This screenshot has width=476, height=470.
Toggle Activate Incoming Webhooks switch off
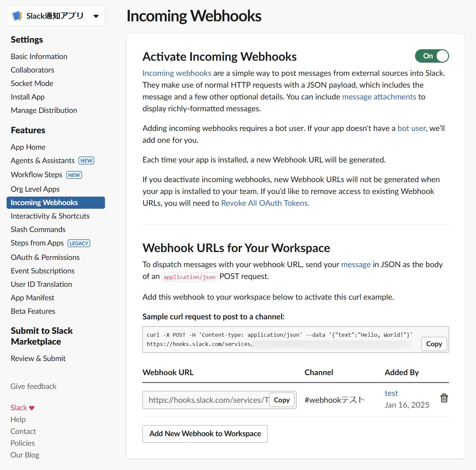tap(432, 56)
